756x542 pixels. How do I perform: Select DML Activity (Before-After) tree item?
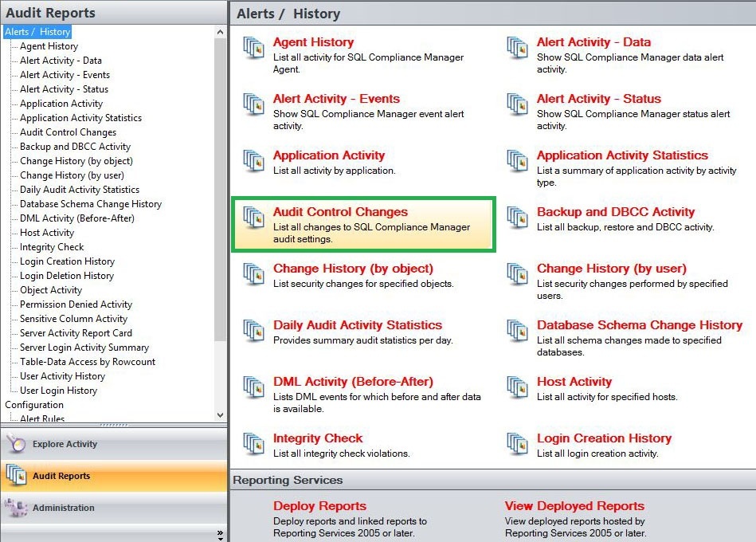(77, 218)
